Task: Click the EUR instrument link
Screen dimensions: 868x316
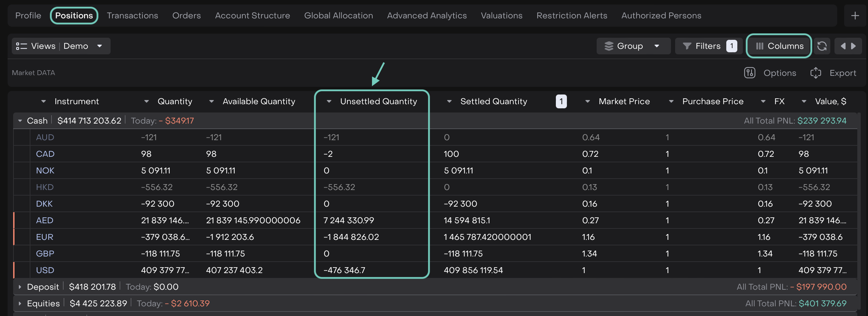Action: 45,237
